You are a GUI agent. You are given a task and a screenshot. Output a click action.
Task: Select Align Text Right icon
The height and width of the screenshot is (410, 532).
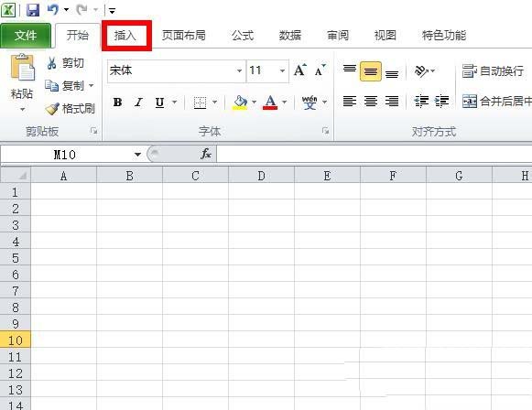392,101
